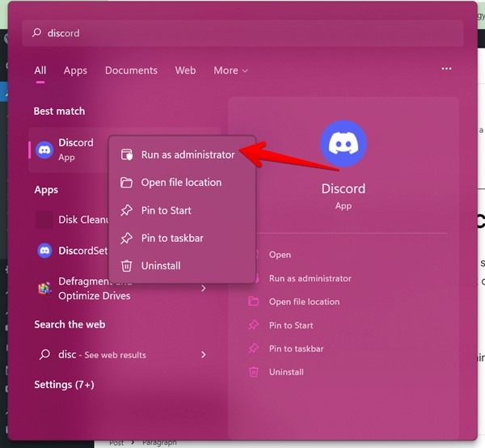Click the large Discord logo in preview pane
Viewport: 485px width, 448px height.
[344, 144]
